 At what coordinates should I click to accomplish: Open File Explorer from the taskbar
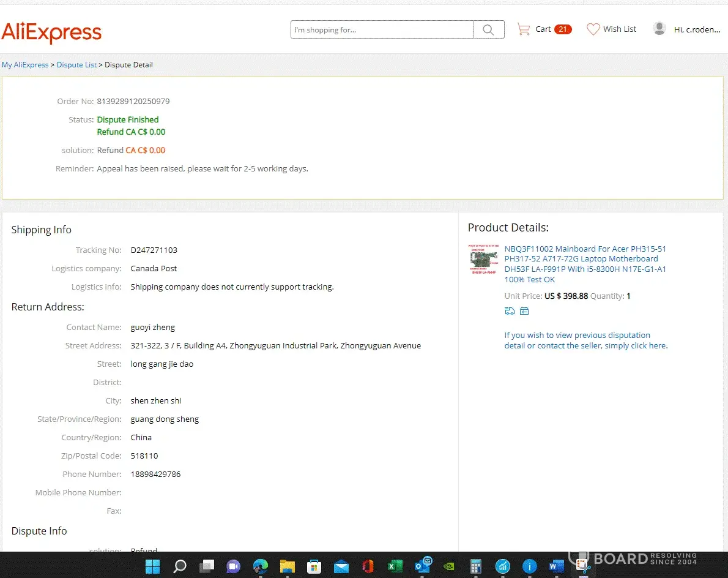[288, 566]
